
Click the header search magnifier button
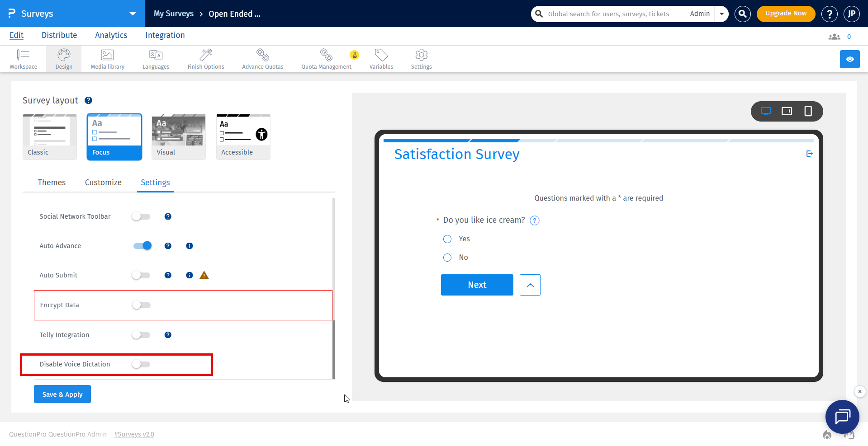click(x=742, y=14)
